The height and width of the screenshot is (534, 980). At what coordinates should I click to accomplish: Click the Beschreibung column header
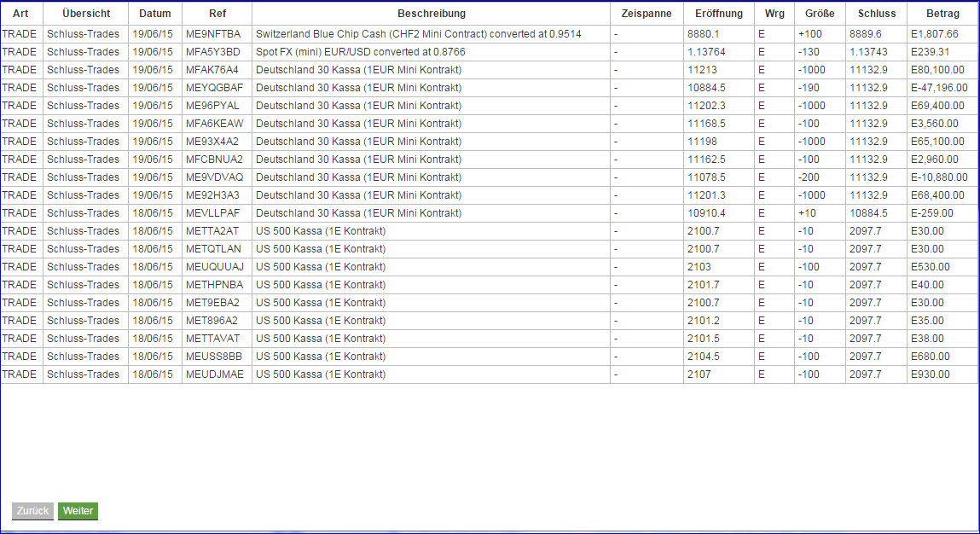click(429, 13)
